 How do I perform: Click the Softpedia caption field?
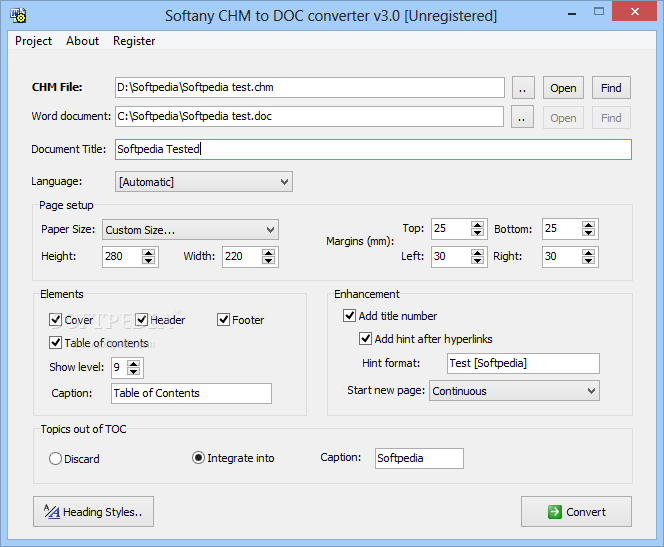click(x=419, y=459)
